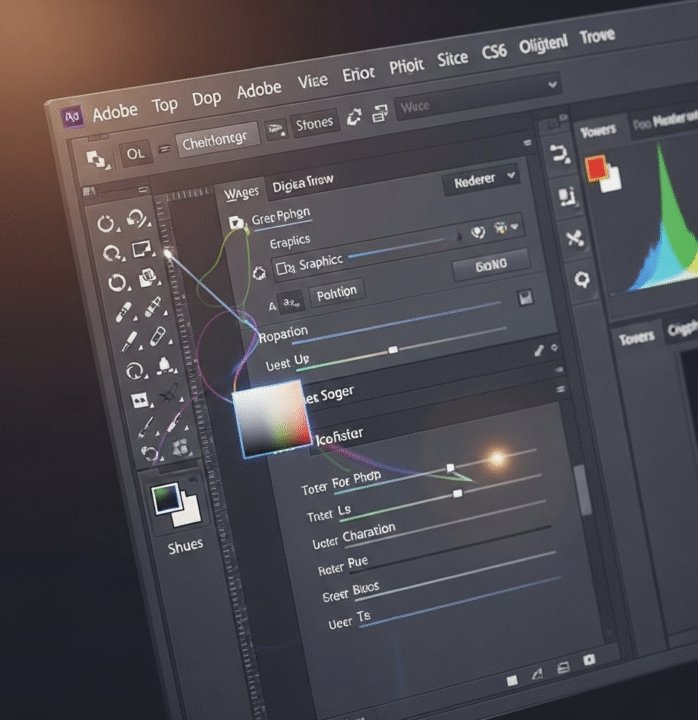Click the Poltion button
Screen dimensions: 698x720
tap(337, 293)
